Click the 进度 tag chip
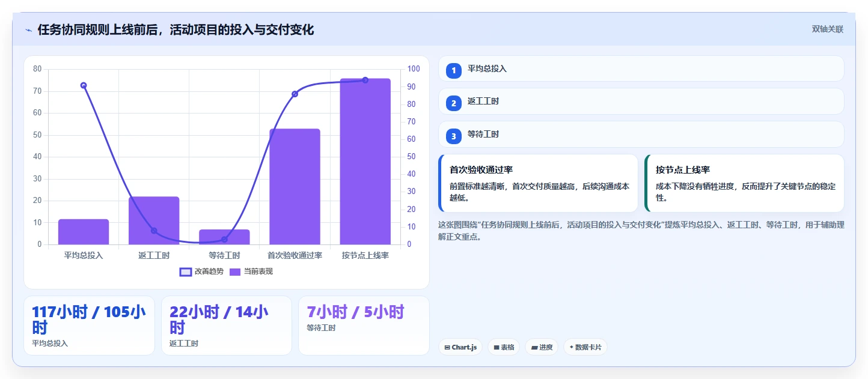 (542, 347)
